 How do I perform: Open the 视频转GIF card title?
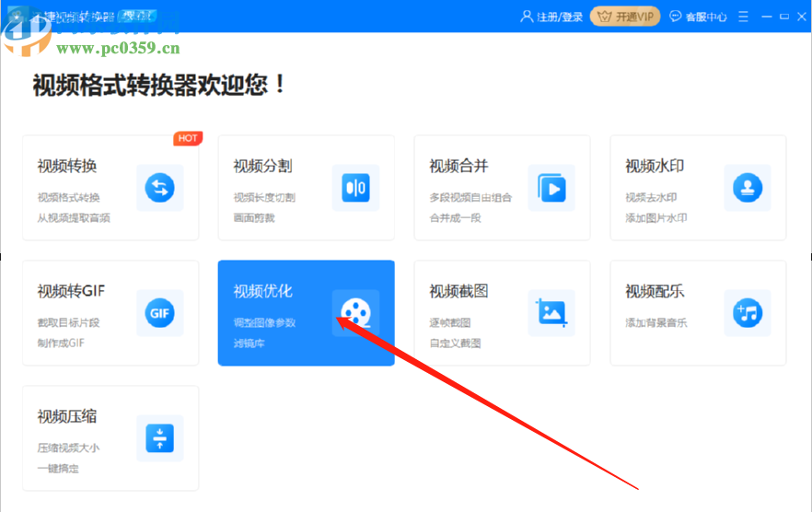coord(71,291)
